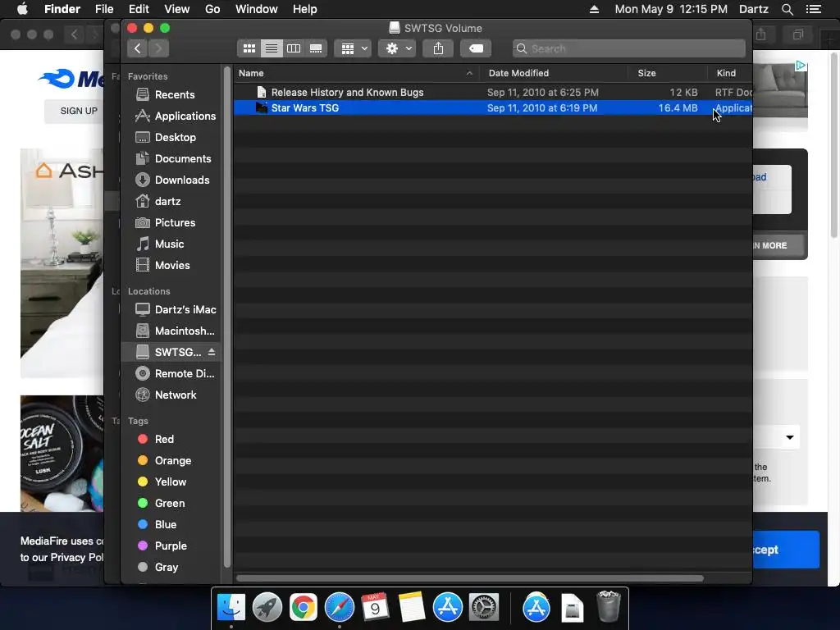This screenshot has height=630, width=840.
Task: Select Release History and Known Bugs file
Action: pyautogui.click(x=493, y=93)
